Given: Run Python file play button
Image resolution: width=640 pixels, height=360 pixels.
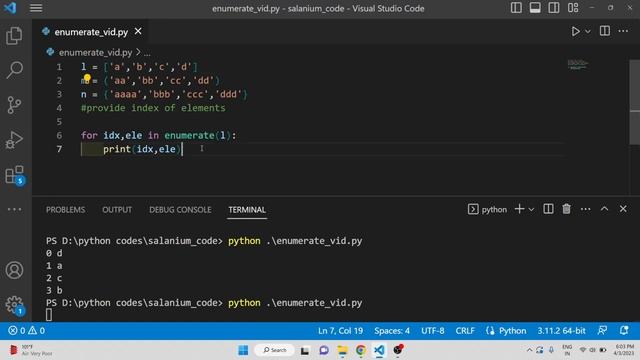Looking at the screenshot, I should pyautogui.click(x=575, y=31).
